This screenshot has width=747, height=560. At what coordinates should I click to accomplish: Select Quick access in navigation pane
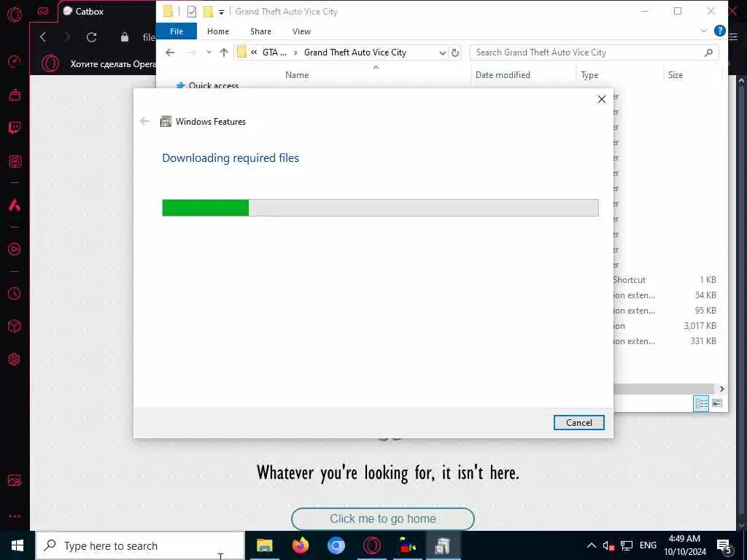point(214,86)
